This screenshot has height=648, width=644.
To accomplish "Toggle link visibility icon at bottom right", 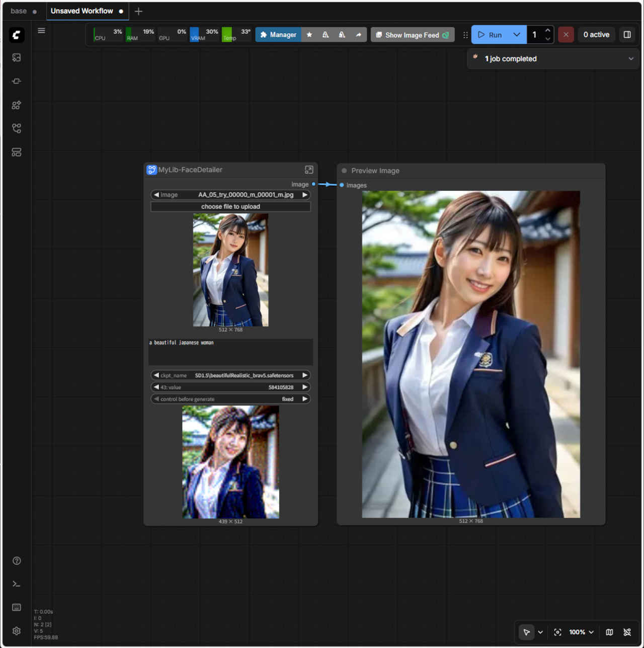I will 627,632.
